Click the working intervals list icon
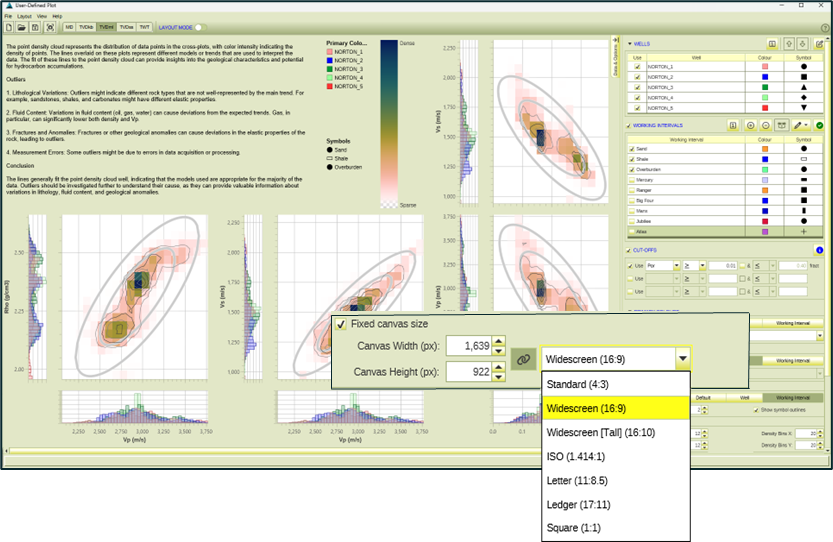 pos(733,125)
